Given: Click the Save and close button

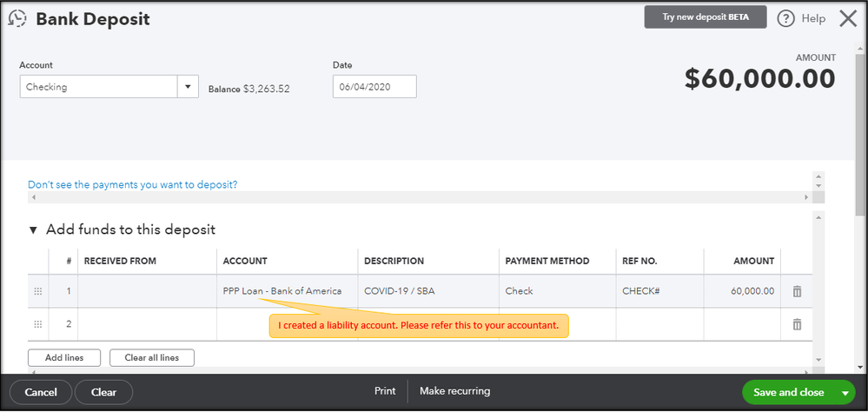Looking at the screenshot, I should (x=788, y=393).
